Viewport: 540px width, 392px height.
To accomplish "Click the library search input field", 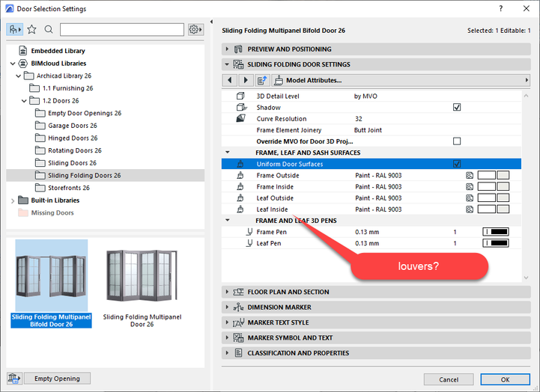I will coord(122,30).
